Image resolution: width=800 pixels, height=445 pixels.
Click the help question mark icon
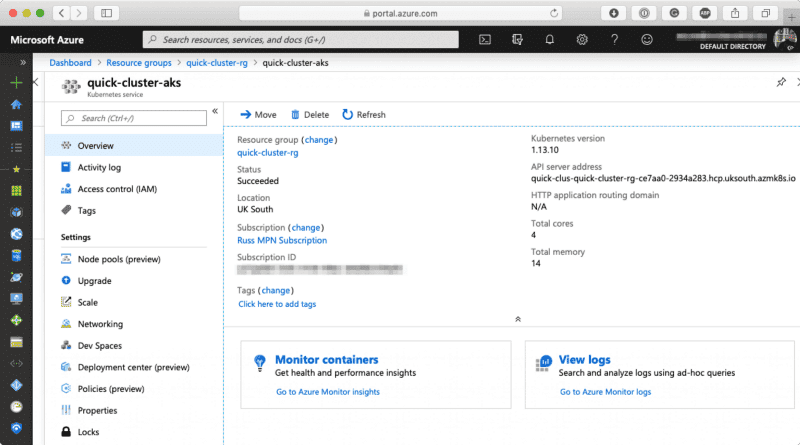click(x=615, y=40)
